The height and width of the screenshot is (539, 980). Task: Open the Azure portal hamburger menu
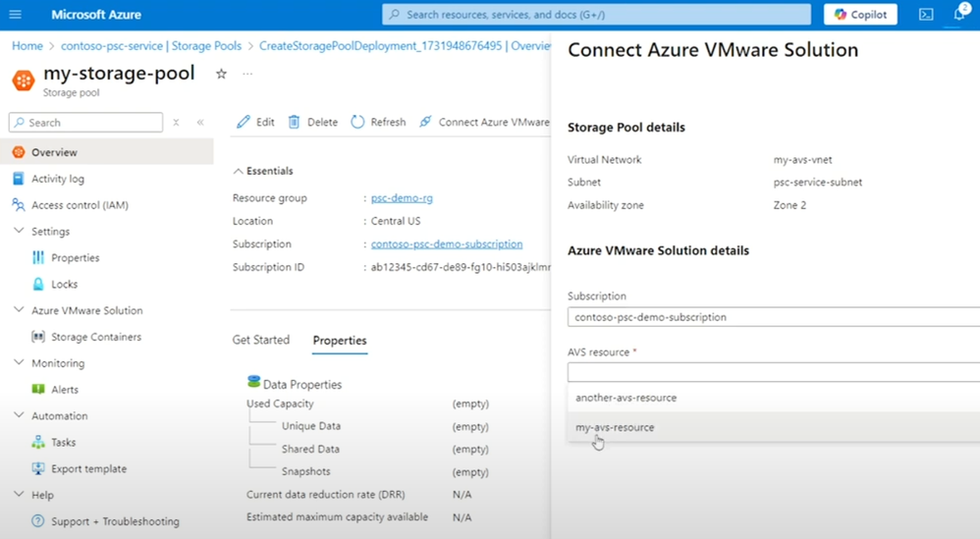tap(15, 15)
